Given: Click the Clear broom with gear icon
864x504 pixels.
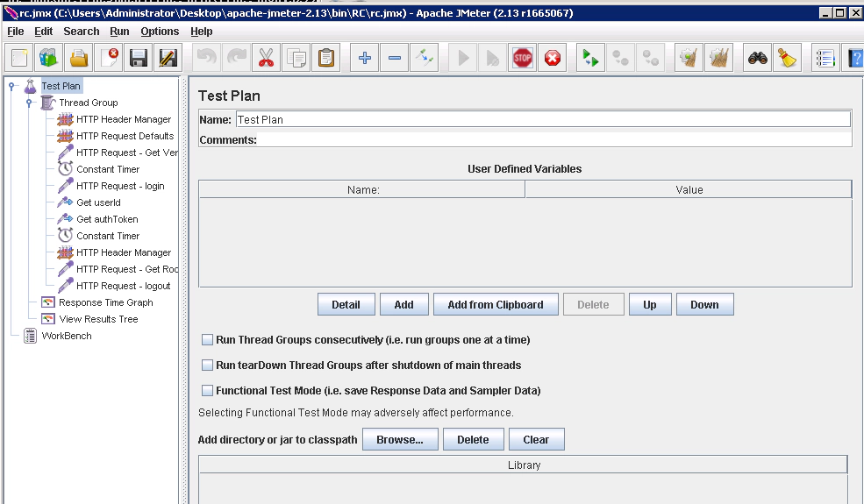Looking at the screenshot, I should coord(689,57).
